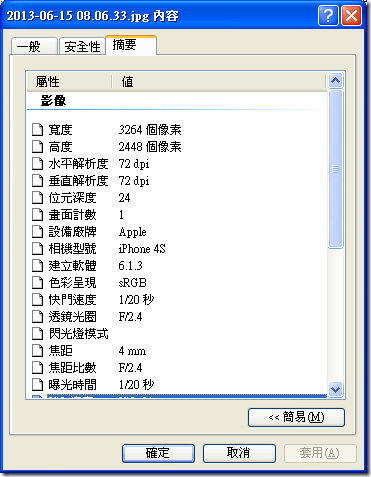Click the 屬性 column header

click(x=69, y=81)
